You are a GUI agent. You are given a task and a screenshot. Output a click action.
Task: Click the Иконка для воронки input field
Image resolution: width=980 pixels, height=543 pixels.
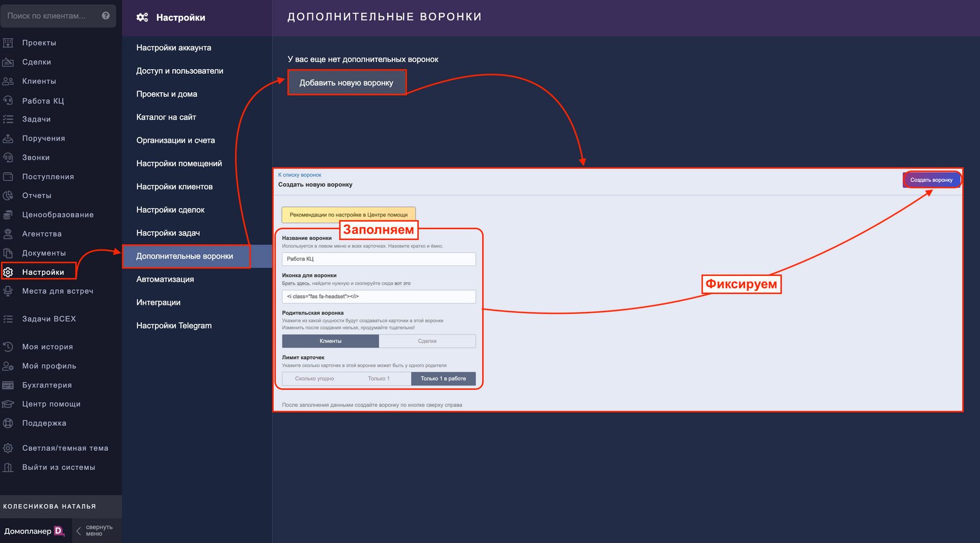(x=379, y=296)
